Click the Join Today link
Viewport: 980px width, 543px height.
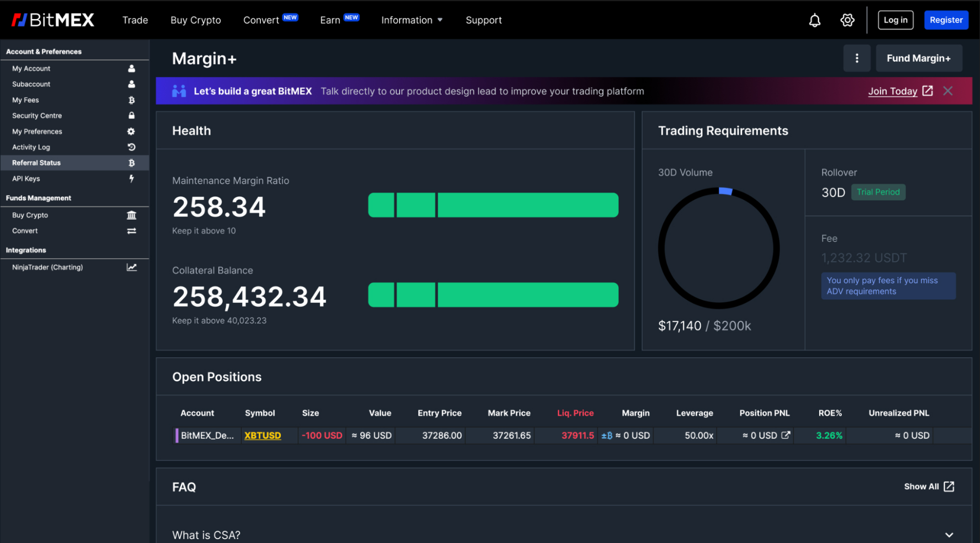(x=892, y=91)
